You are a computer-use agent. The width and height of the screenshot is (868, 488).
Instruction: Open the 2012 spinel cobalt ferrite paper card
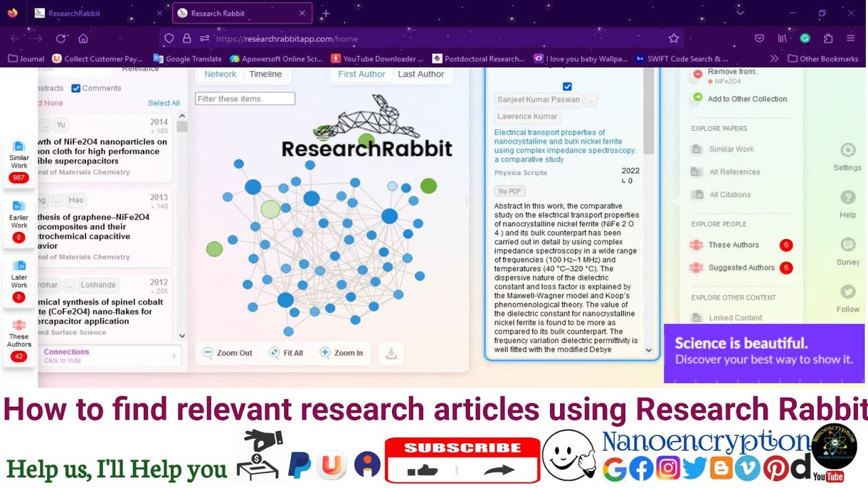point(105,307)
